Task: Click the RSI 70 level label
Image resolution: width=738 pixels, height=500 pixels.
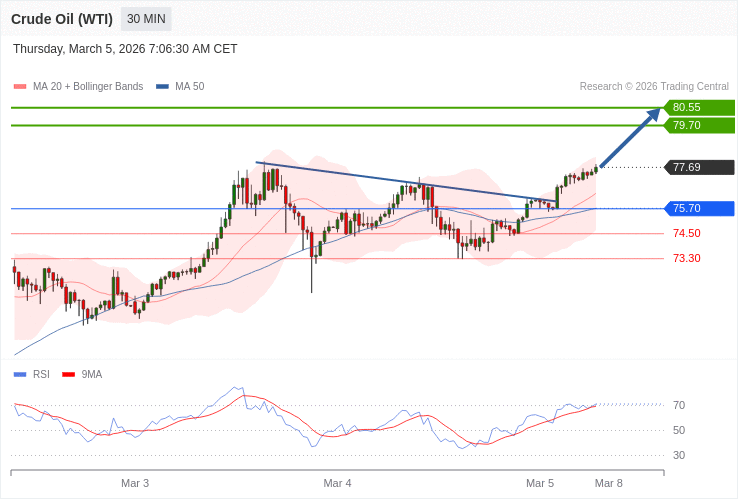Action: tap(679, 405)
